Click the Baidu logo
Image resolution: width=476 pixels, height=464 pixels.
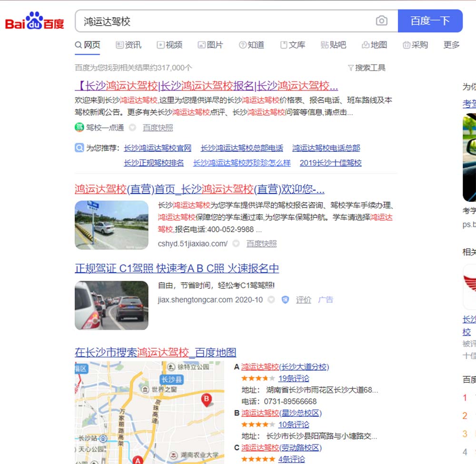(34, 21)
